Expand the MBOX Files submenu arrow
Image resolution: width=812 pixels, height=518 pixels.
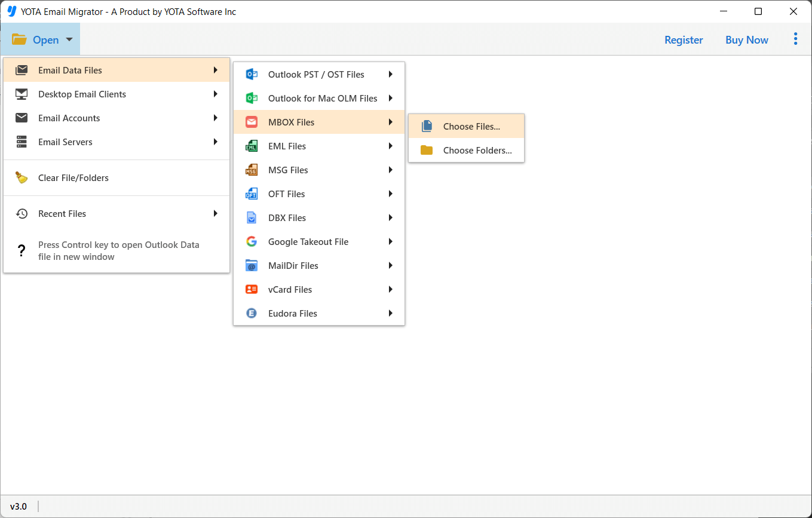tap(390, 122)
